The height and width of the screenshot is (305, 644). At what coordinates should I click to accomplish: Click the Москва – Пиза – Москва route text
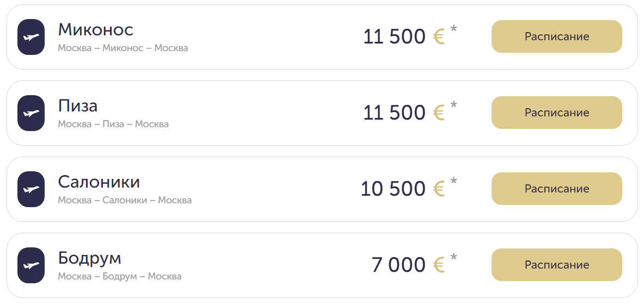pyautogui.click(x=113, y=125)
